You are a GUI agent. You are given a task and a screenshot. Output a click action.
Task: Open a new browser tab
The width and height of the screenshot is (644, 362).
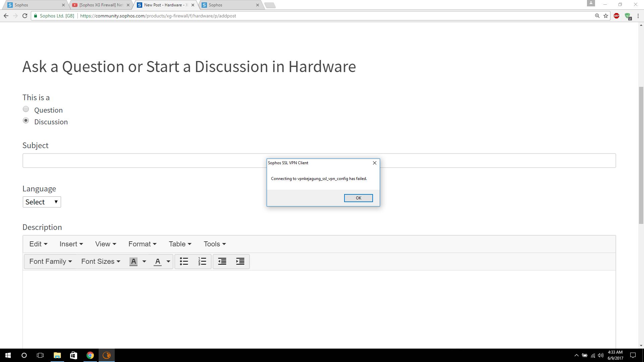pyautogui.click(x=270, y=5)
